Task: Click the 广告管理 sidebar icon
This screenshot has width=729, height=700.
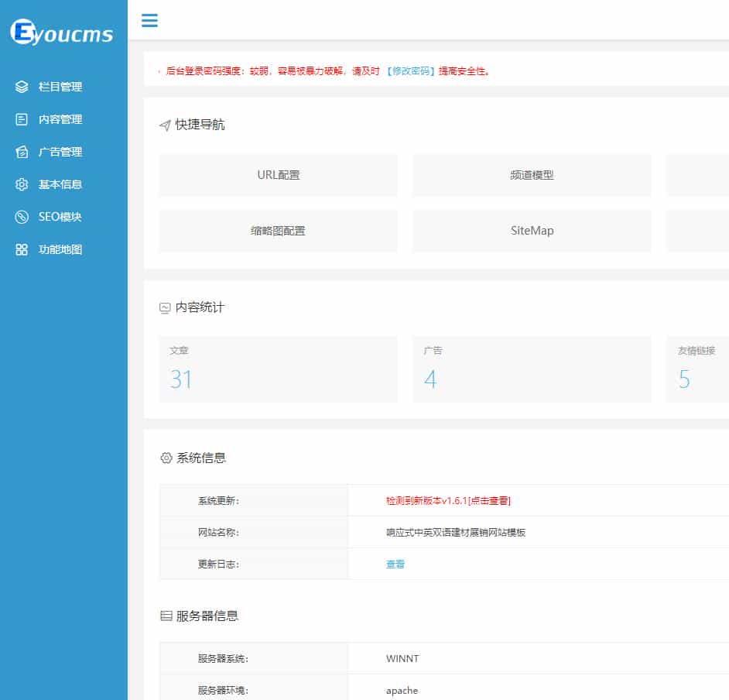Action: 21,152
